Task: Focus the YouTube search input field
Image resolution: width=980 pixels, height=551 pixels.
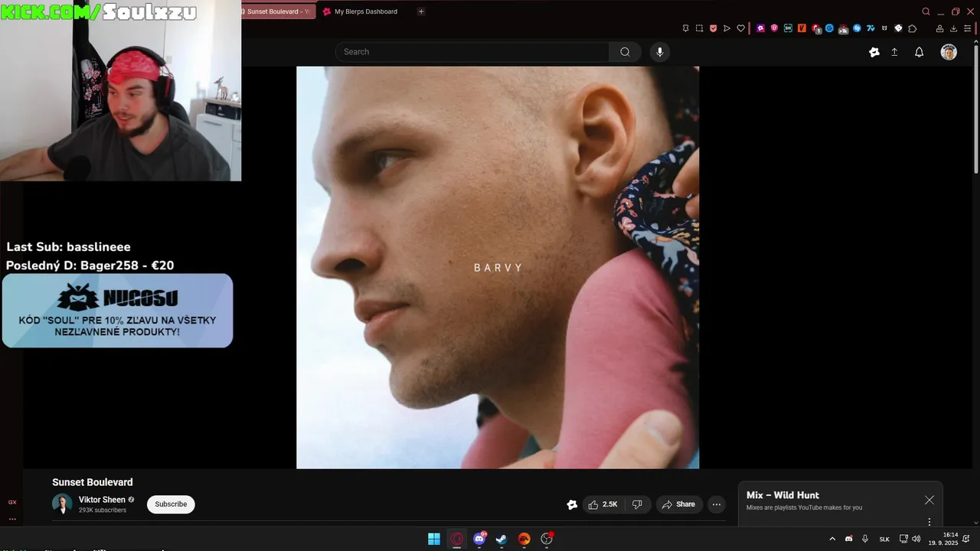Action: 472,52
